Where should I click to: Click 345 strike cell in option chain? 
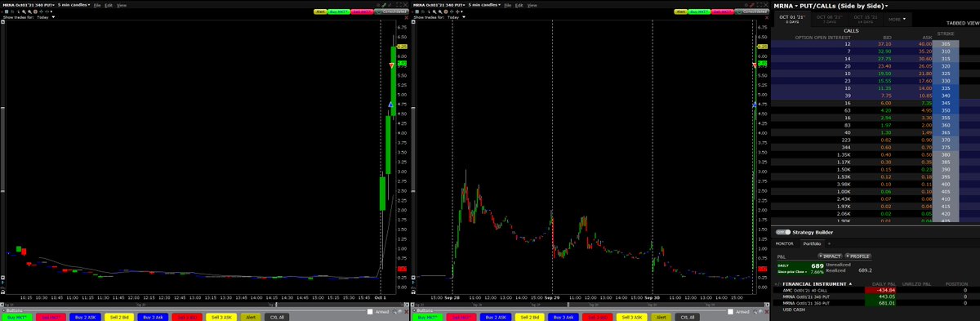945,104
